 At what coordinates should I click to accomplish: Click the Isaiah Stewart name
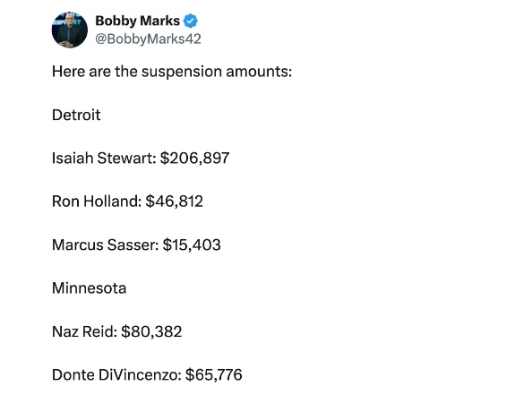click(103, 159)
